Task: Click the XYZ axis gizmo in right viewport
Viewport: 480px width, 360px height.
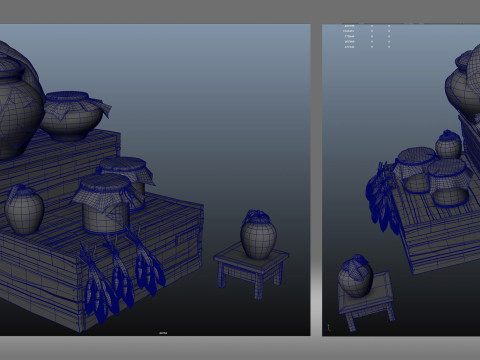Action: coord(329,328)
